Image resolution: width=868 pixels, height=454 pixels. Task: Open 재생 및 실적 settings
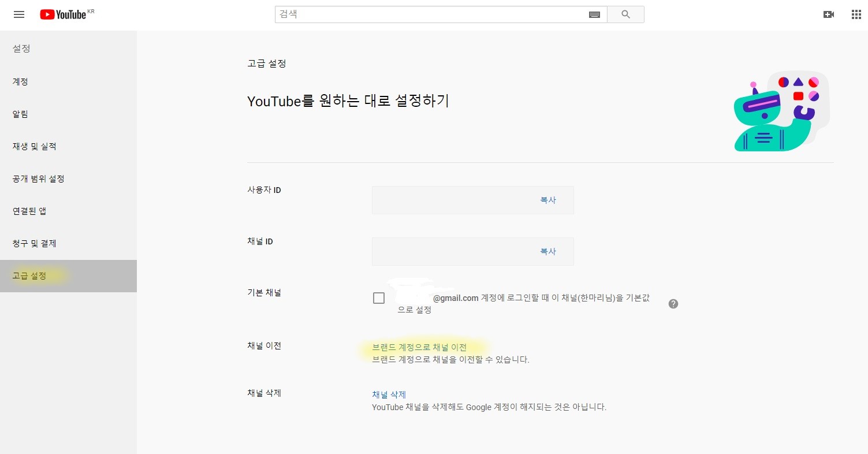[x=68, y=147]
